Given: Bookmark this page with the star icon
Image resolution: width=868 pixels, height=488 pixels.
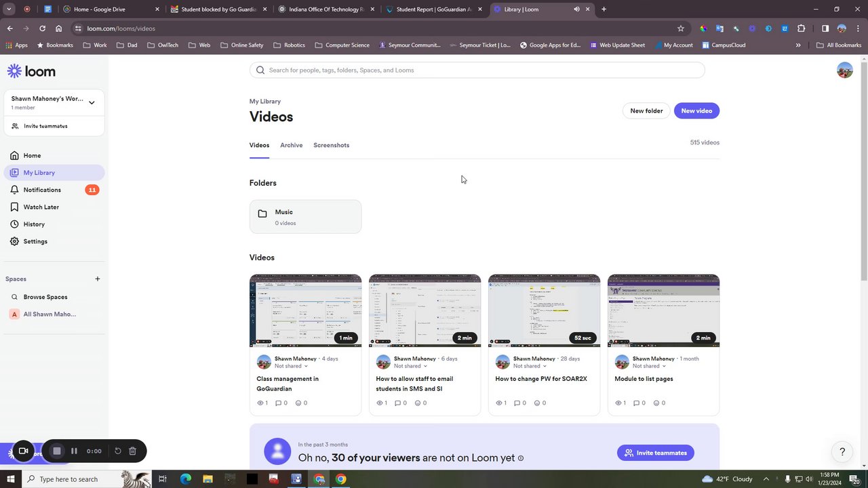Looking at the screenshot, I should (x=680, y=28).
